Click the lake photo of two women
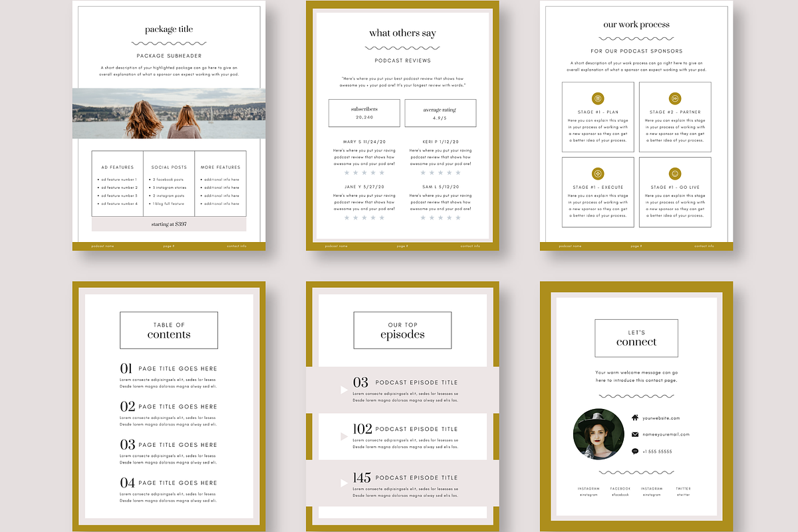Viewport: 798px width, 532px height. point(169,114)
